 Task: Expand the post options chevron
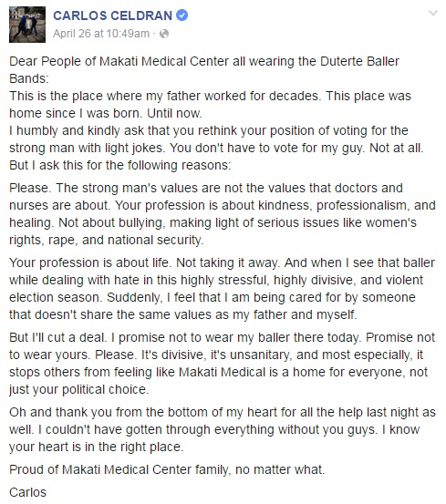click(433, 13)
